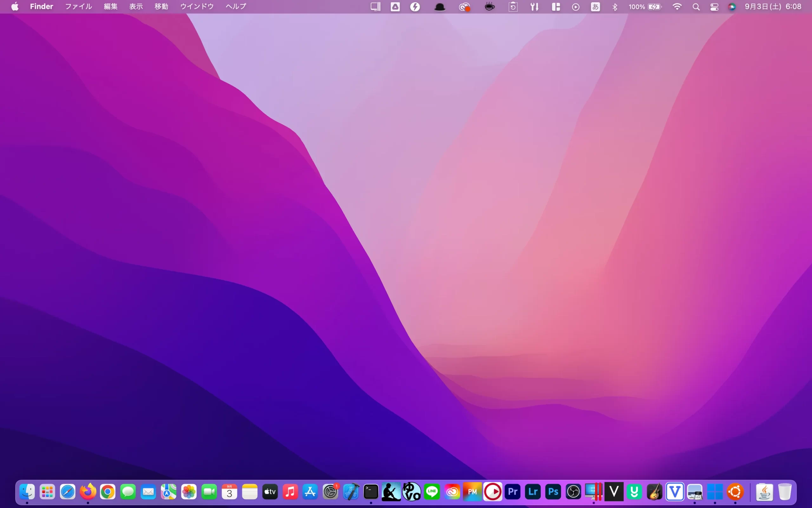Screen dimensions: 812x508
Task: Open the Time Machine-style clipboard icon
Action: 513,7
